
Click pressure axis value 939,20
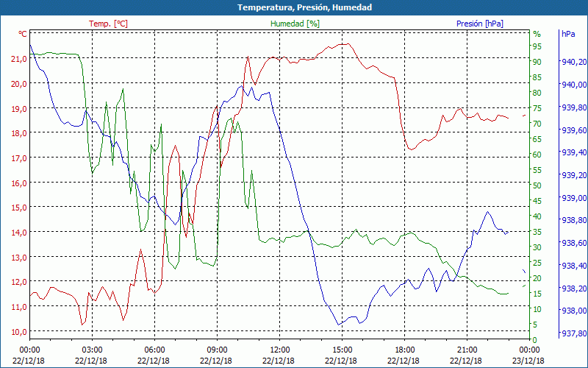(574, 175)
